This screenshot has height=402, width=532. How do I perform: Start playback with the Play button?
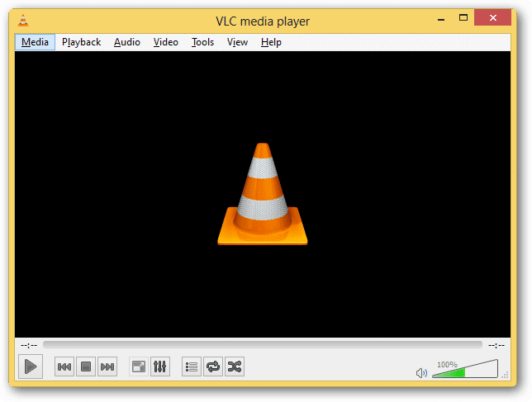click(x=31, y=367)
